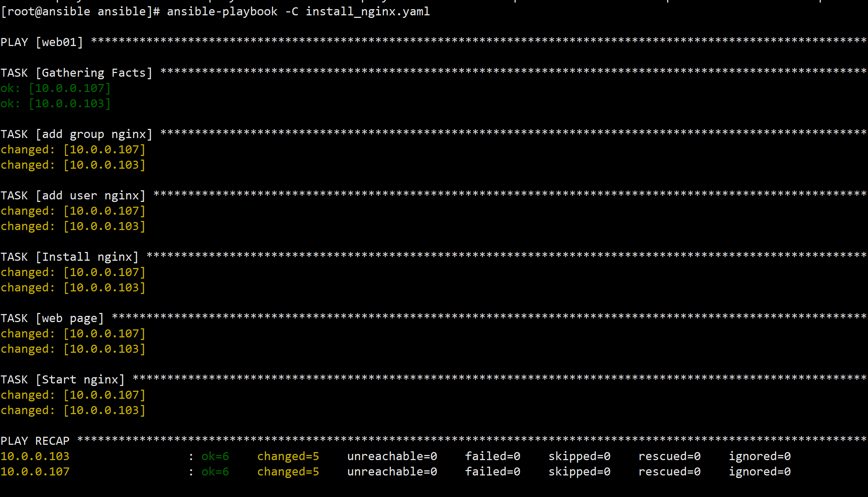Click ignored=0 in the 10.0.0.107 recap row
This screenshot has height=497, width=868.
click(760, 472)
